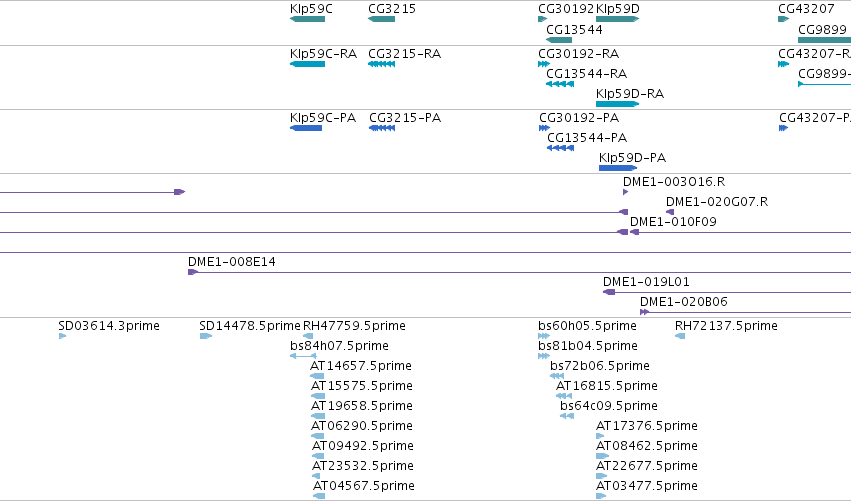The height and width of the screenshot is (501, 851).
Task: Click feature DME1-020G07.R
Action: (x=670, y=212)
